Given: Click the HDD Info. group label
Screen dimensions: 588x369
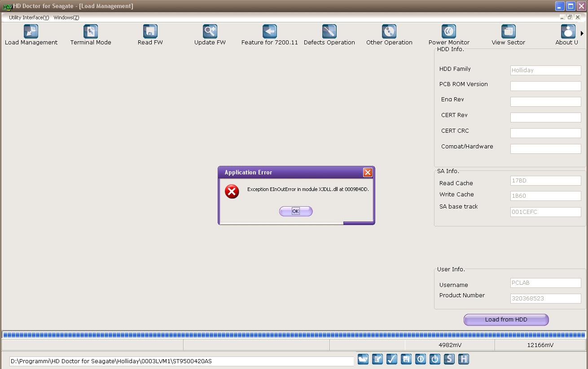Looking at the screenshot, I should click(451, 49).
